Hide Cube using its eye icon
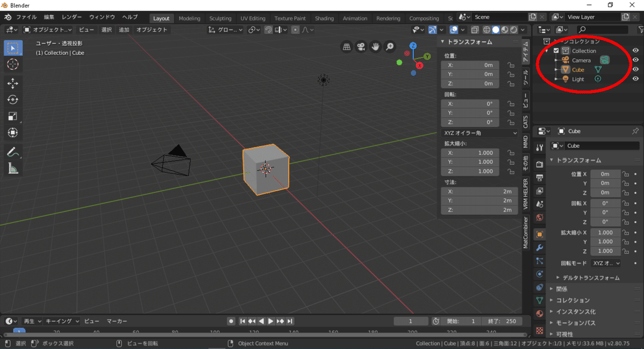Screen dimensions: 644x349 pyautogui.click(x=635, y=70)
